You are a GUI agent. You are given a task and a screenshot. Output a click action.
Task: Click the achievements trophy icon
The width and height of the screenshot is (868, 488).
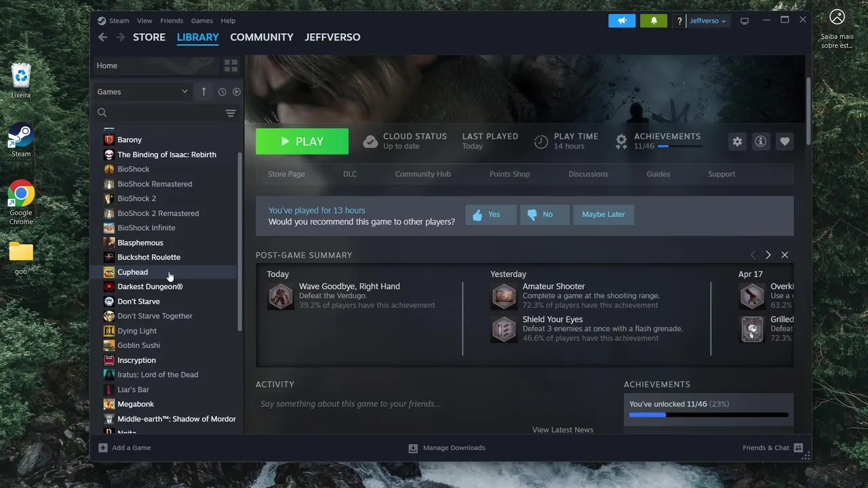tap(621, 142)
